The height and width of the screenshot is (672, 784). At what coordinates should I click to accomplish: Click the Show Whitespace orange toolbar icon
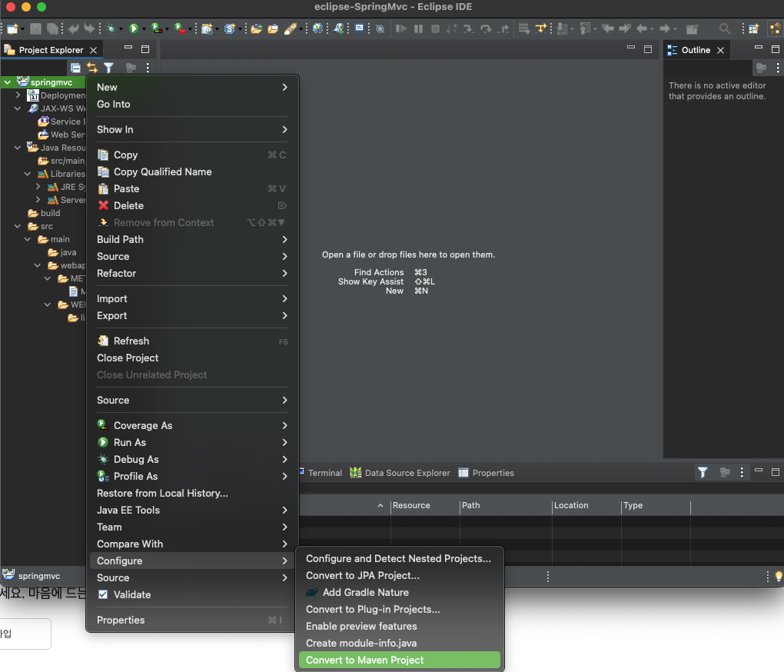[540, 28]
